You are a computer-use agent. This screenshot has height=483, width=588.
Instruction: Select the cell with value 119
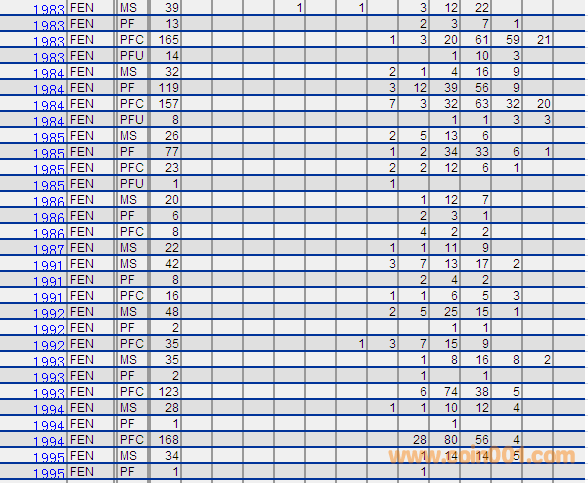point(166,87)
